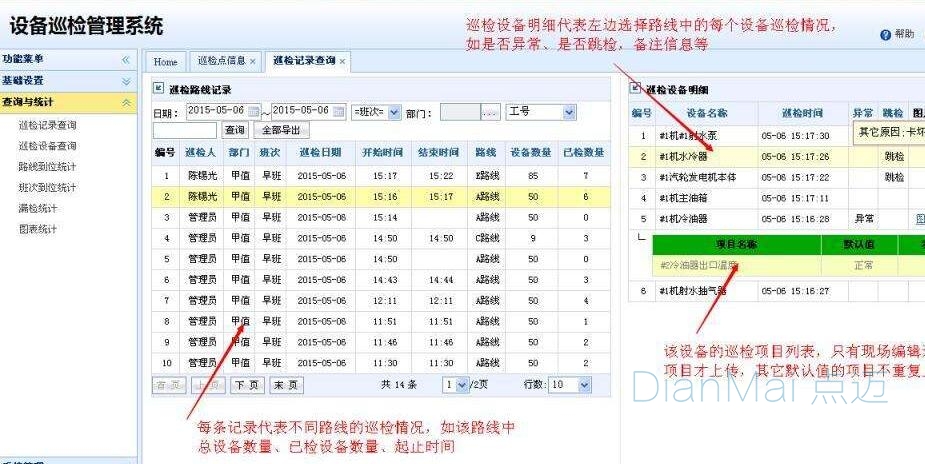Close the 巡检点信息 tab

click(252, 61)
